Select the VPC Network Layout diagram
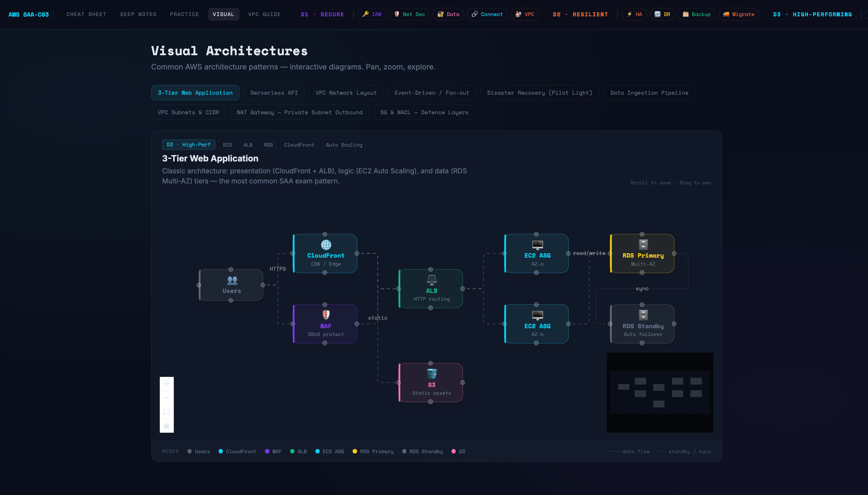The image size is (868, 495). click(346, 93)
